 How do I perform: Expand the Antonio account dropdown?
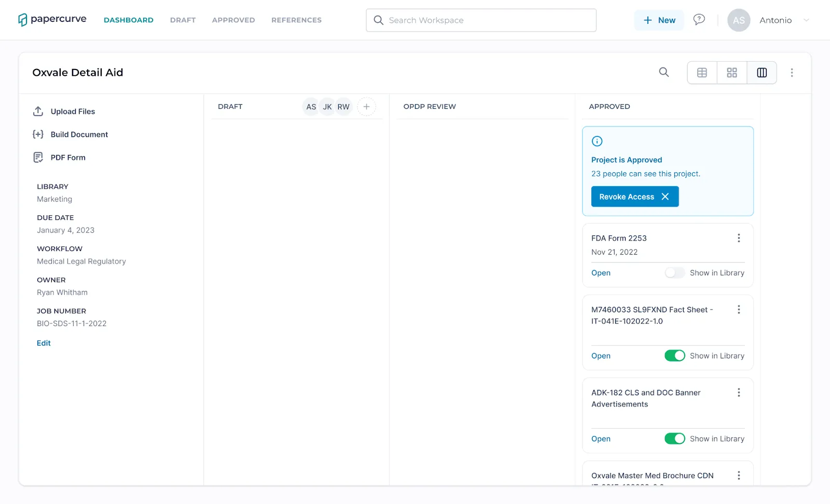pyautogui.click(x=806, y=20)
